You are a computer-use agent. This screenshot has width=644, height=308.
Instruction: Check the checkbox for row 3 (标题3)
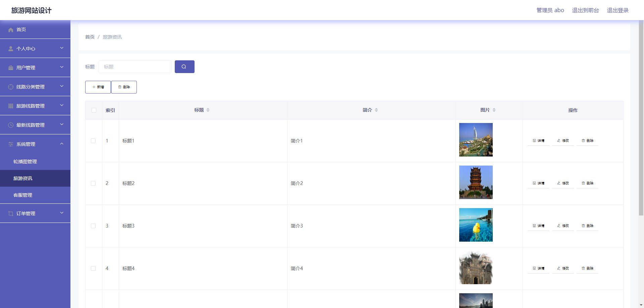click(93, 226)
